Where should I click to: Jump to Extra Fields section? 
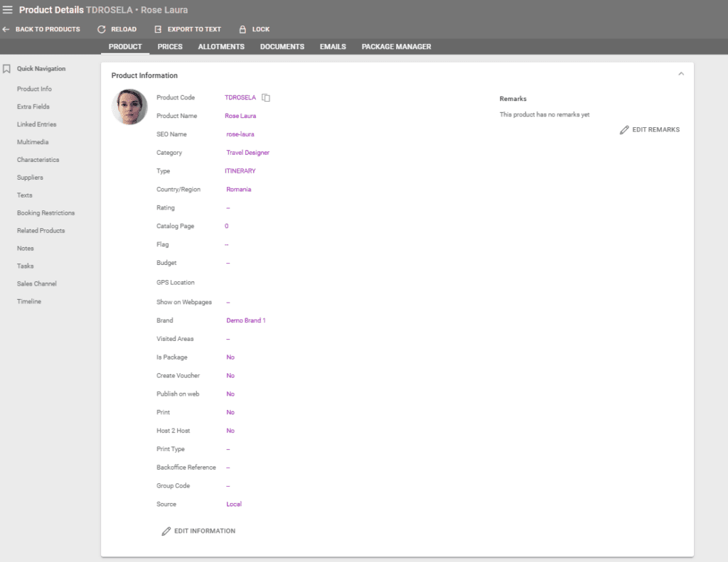[33, 107]
